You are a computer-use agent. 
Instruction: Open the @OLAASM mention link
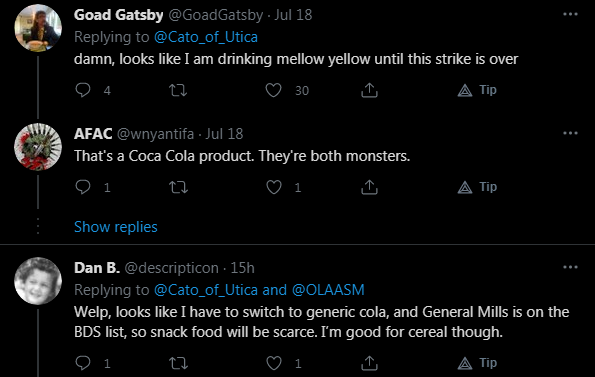(328, 290)
